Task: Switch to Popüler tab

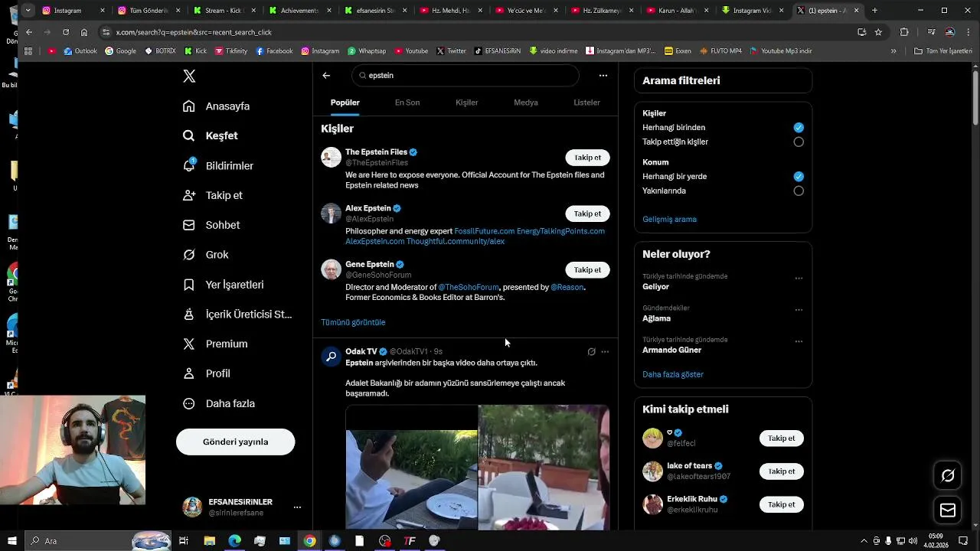Action: point(345,103)
